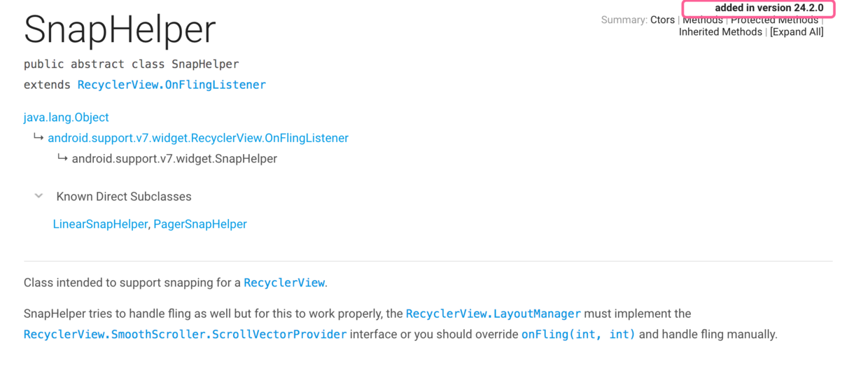Click the SnapHelper page heading
Image resolution: width=868 pixels, height=371 pixels.
coord(120,30)
